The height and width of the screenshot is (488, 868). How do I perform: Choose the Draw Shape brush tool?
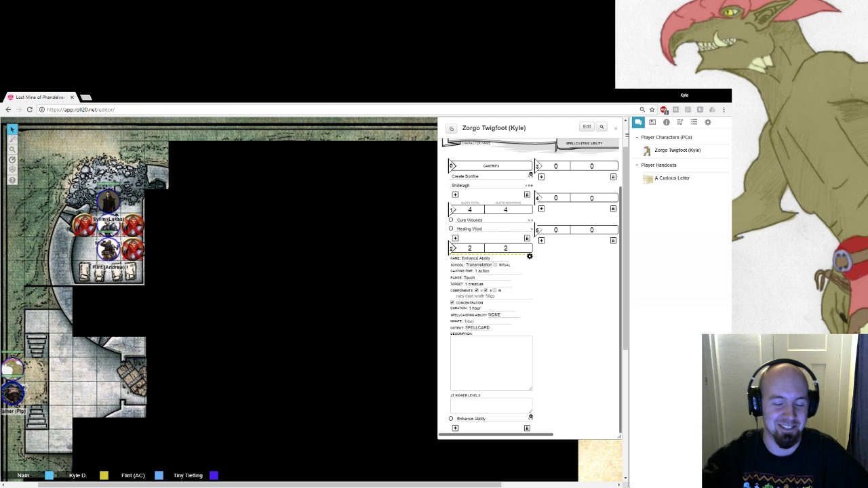[12, 139]
